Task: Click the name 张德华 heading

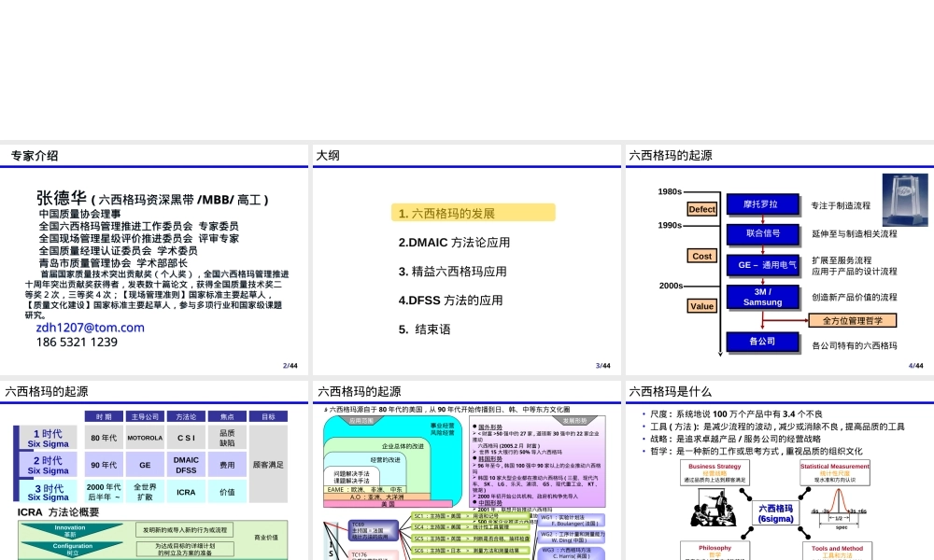Action: (x=62, y=198)
